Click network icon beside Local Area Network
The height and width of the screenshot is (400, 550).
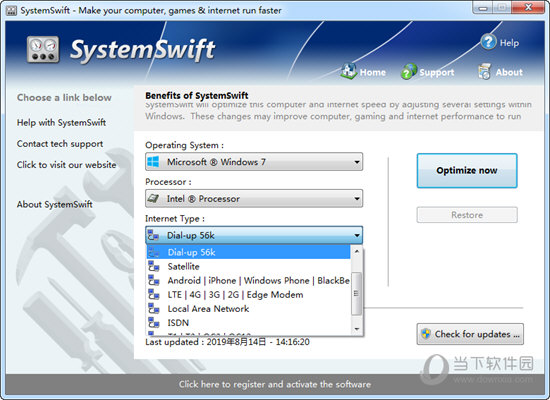[154, 308]
